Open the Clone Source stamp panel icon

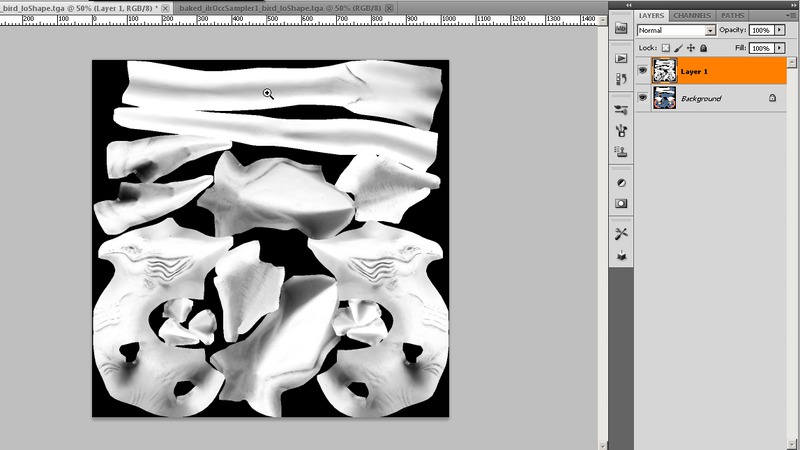tap(621, 152)
